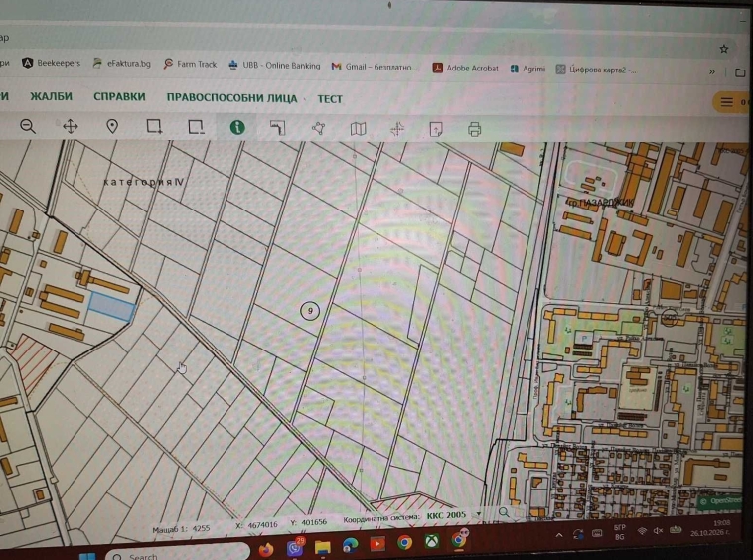Image resolution: width=753 pixels, height=560 pixels.
Task: Select the location pin marker tool
Action: tap(112, 127)
